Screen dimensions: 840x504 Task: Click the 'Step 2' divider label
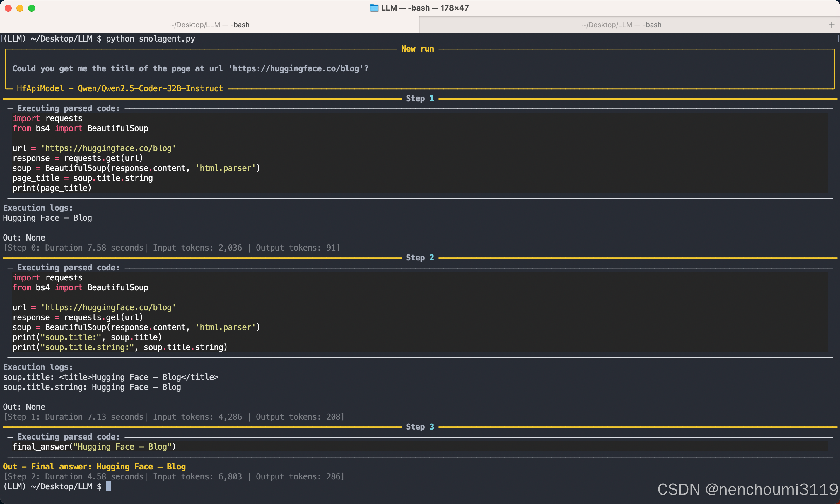coord(420,258)
